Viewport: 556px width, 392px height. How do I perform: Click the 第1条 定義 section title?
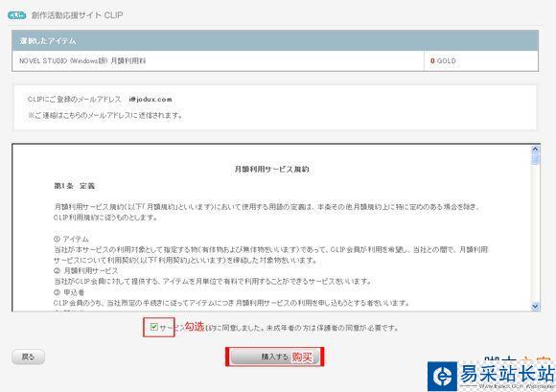(75, 186)
